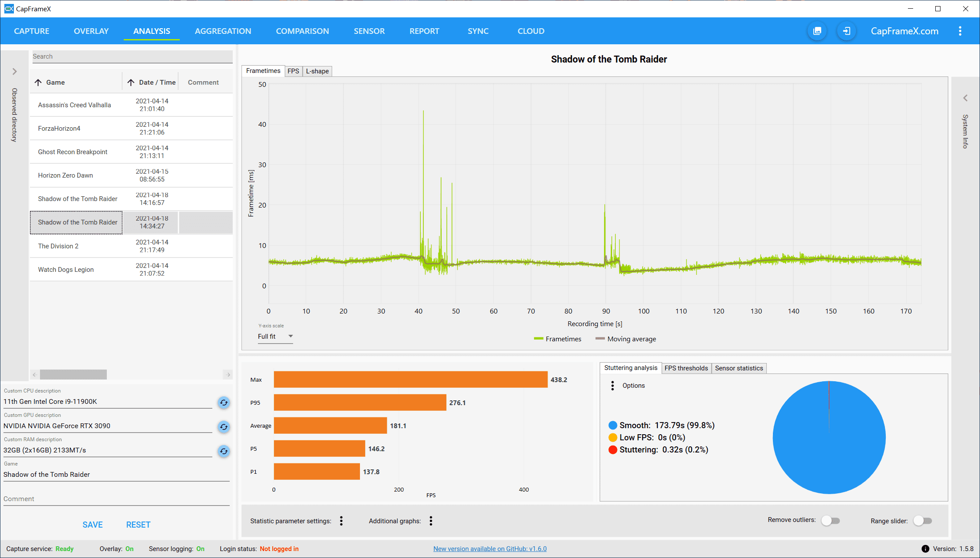Click the screenshot image icon in header
This screenshot has height=558, width=980.
pyautogui.click(x=817, y=31)
